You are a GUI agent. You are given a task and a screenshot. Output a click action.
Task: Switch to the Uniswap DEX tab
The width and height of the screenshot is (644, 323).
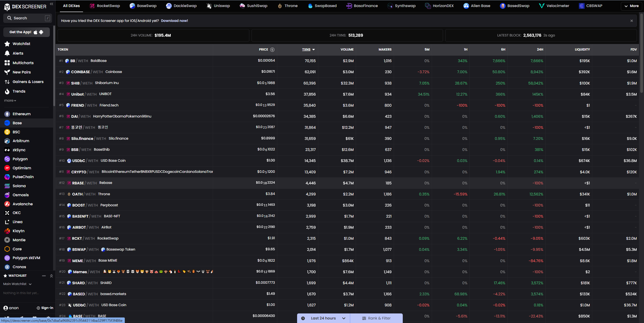pyautogui.click(x=218, y=6)
